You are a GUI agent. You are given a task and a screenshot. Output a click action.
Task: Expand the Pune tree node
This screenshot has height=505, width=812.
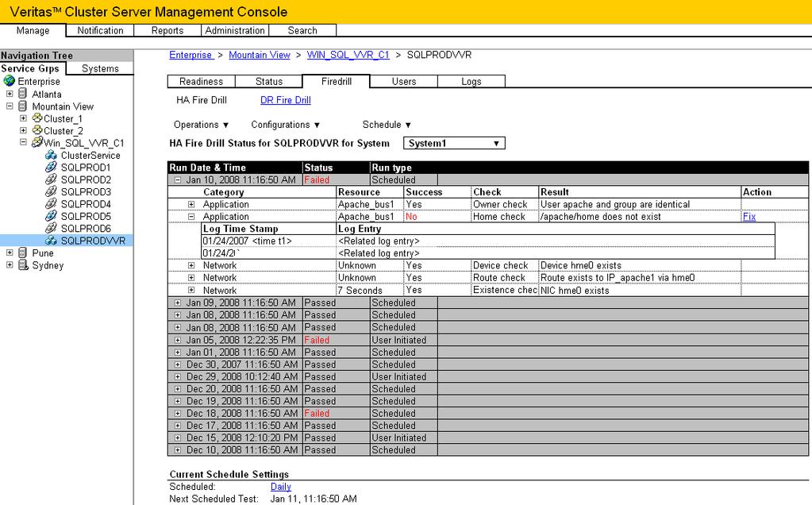10,252
